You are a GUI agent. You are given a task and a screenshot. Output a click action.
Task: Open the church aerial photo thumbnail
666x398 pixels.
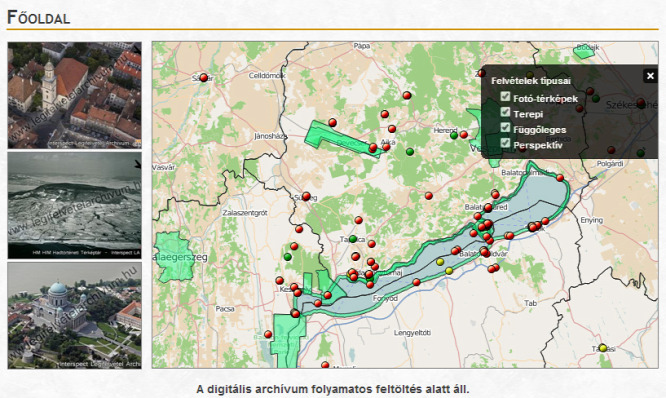pos(74,95)
